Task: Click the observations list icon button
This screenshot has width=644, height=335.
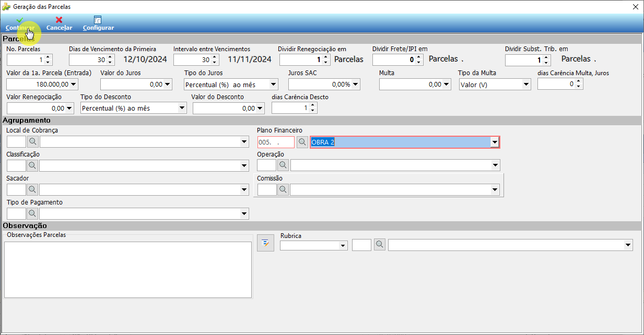Action: point(265,243)
